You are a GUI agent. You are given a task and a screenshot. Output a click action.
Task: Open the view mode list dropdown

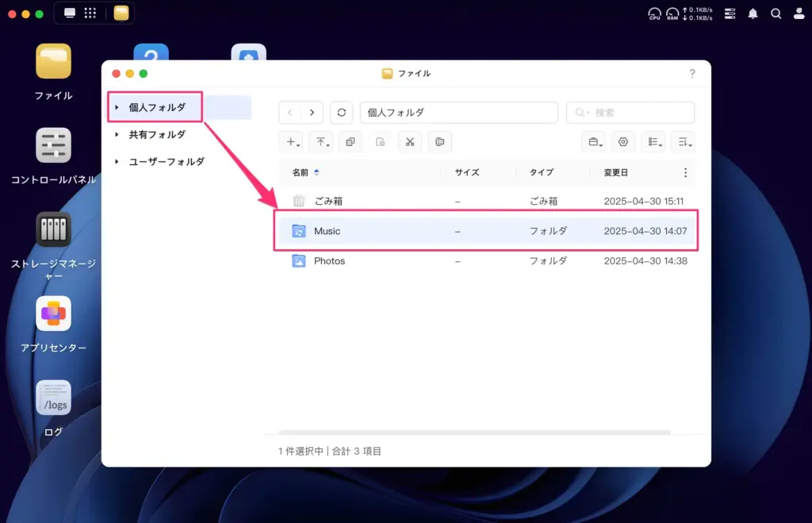(x=653, y=142)
